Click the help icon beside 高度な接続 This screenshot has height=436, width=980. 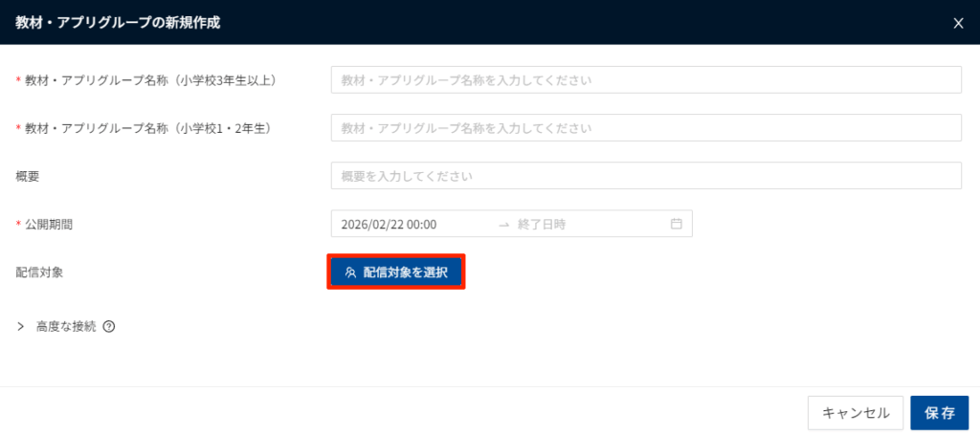pos(109,326)
